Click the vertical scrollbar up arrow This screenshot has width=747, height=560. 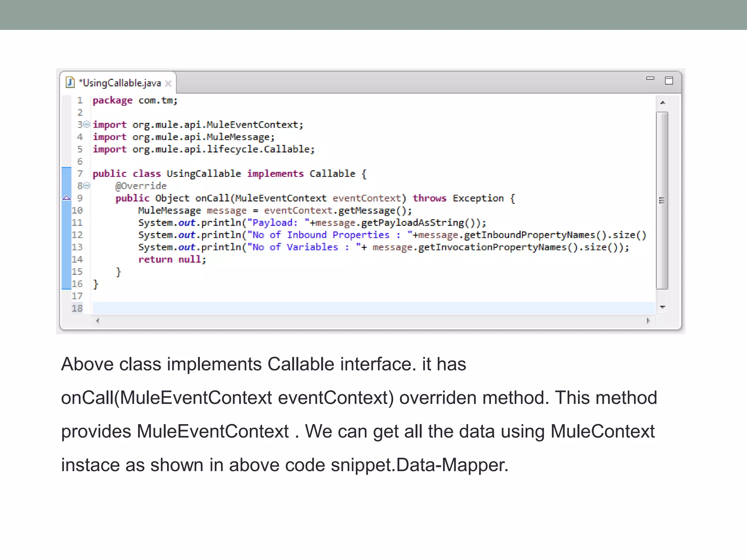point(663,103)
